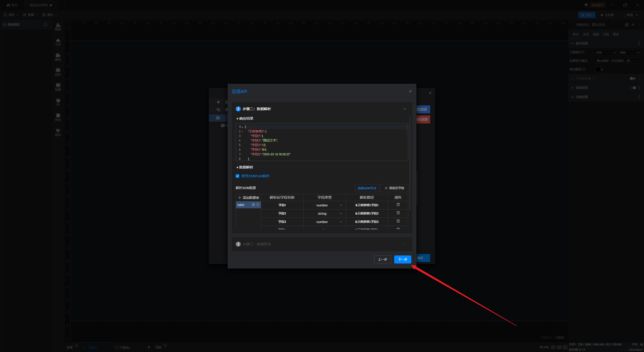Click the trash icon on table entry

(258, 205)
